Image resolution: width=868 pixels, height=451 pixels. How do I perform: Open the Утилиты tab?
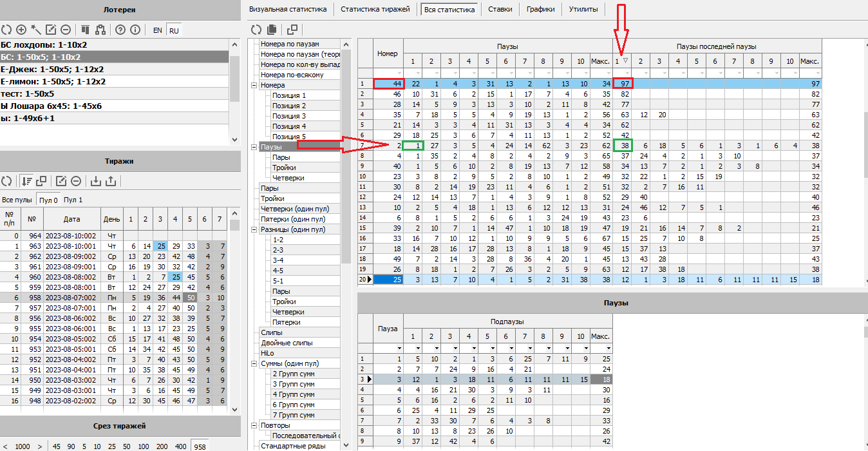tap(583, 9)
